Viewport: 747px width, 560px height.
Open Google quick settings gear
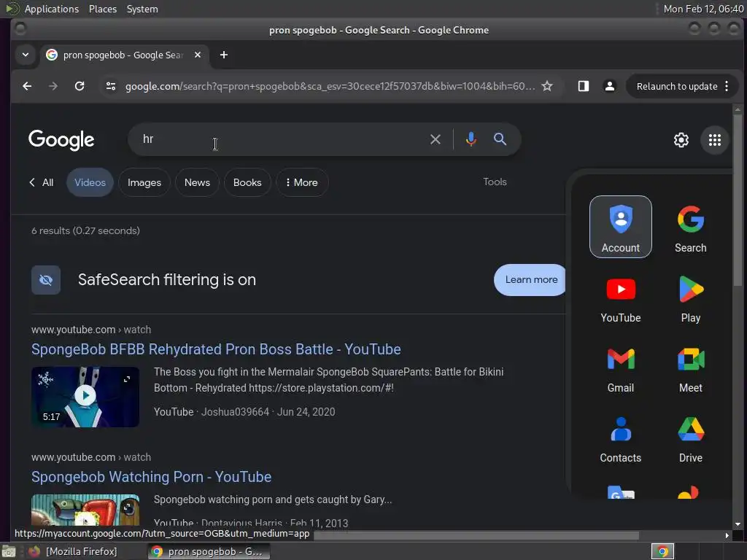[681, 140]
